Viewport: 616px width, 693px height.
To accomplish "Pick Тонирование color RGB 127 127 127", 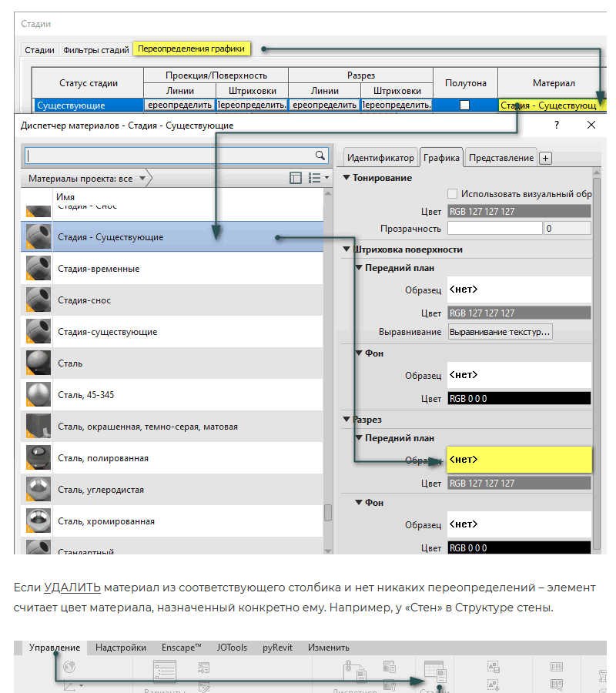I will point(519,211).
